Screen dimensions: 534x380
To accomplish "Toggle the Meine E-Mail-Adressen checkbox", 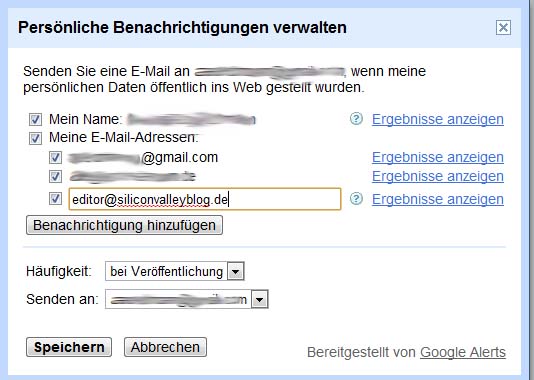I will [x=35, y=138].
